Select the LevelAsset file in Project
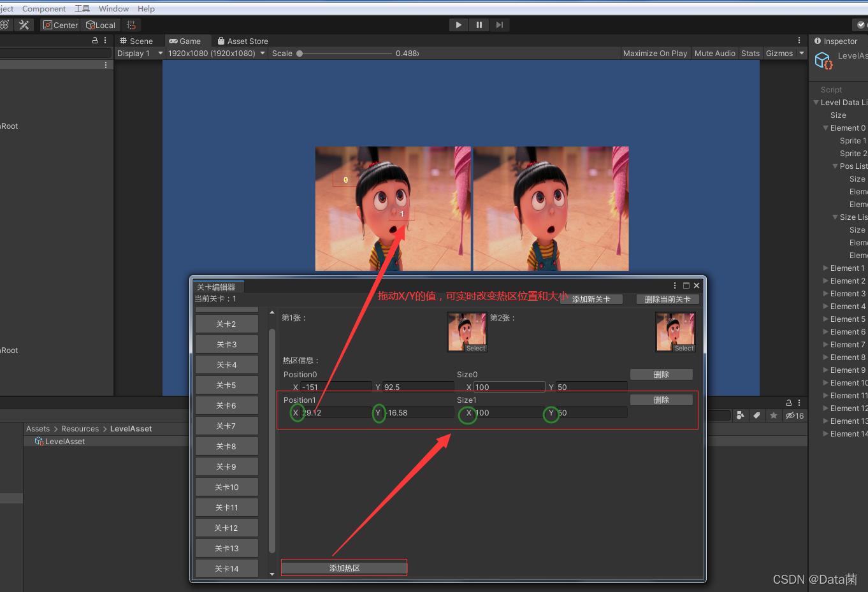This screenshot has width=868, height=592. [x=59, y=441]
